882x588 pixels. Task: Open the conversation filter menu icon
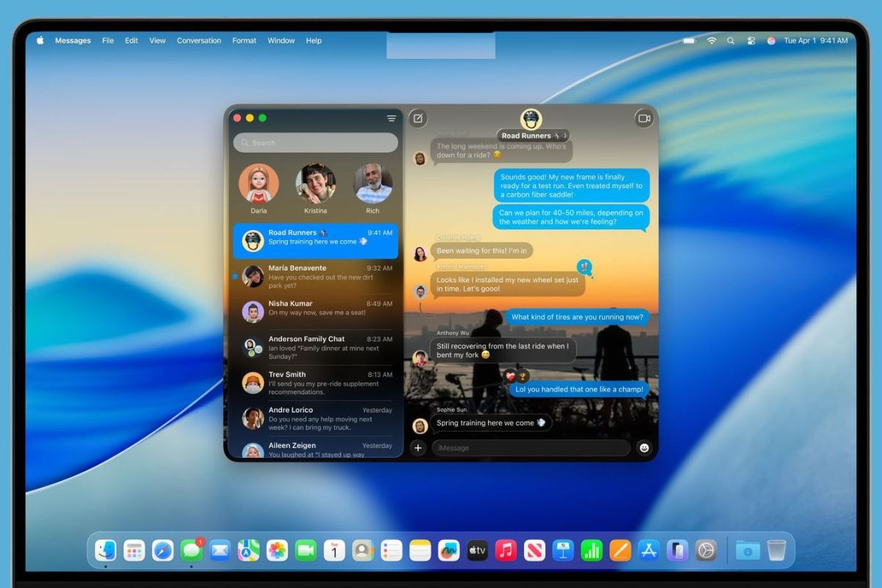391,118
